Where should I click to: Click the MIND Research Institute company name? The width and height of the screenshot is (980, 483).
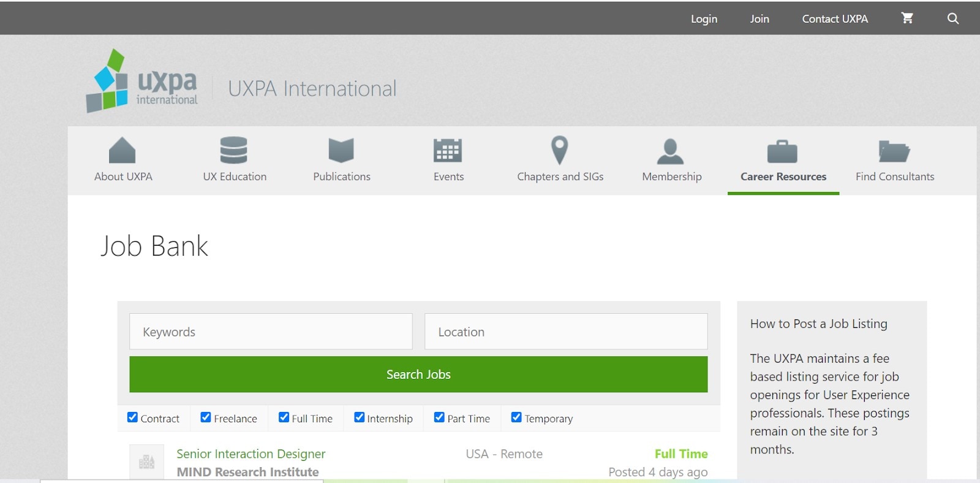[x=247, y=472]
